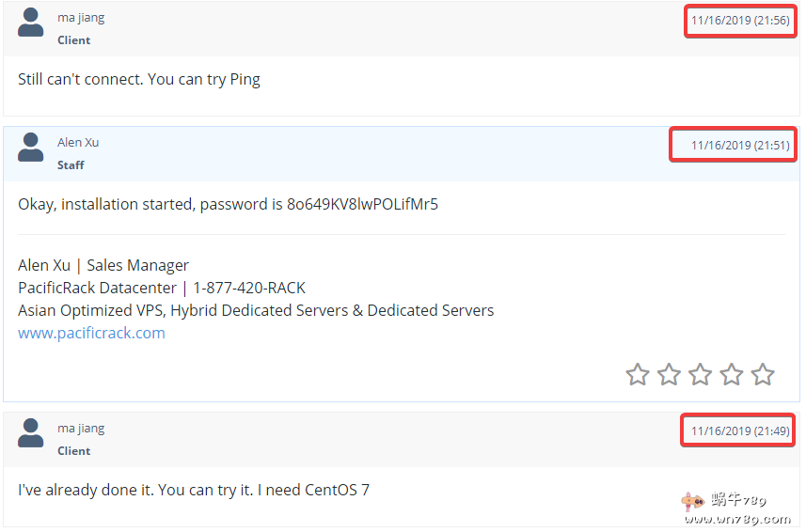Click Alen Xu's staff avatar icon
Viewport: 806px width, 532px height.
[31, 148]
